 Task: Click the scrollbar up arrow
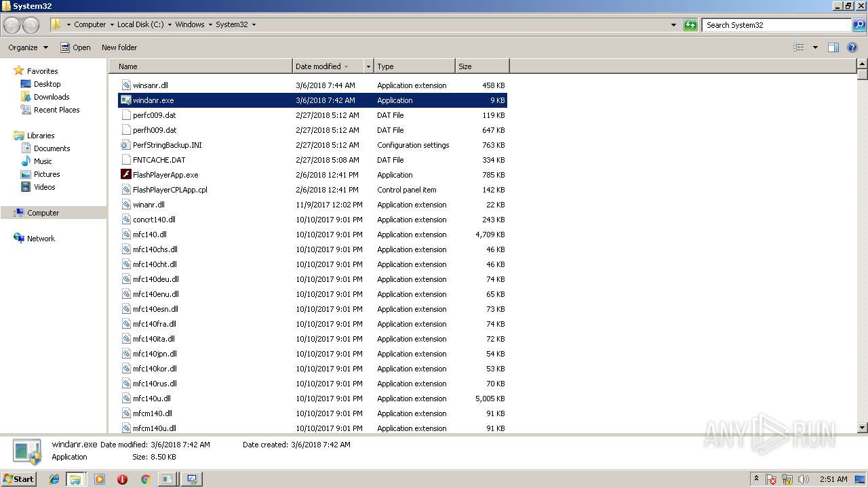tap(863, 64)
